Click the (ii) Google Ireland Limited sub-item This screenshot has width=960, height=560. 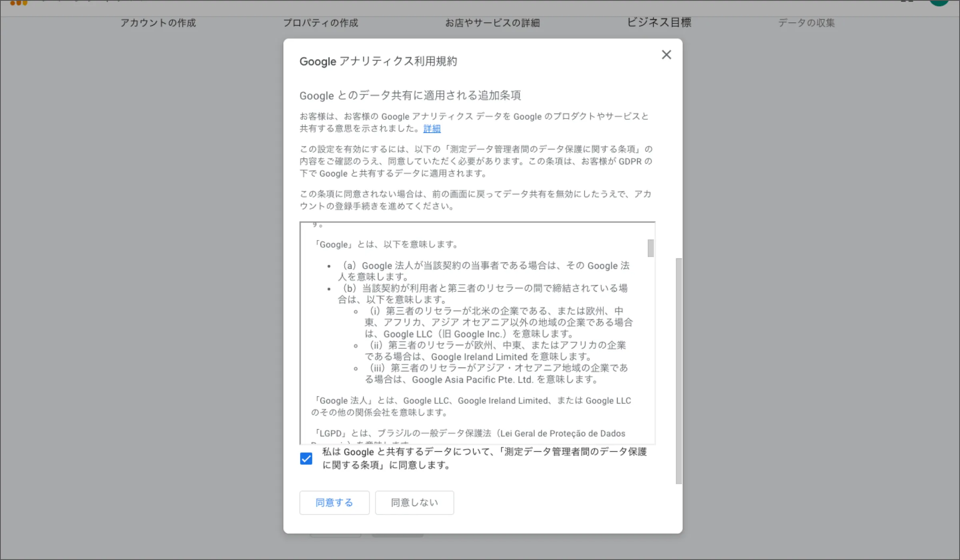coord(495,351)
